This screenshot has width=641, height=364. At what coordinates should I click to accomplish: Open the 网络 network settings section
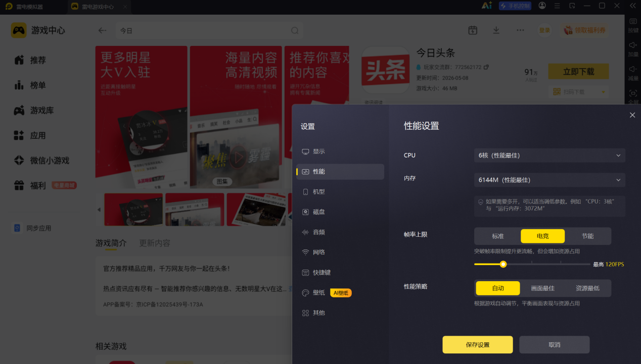click(340, 252)
